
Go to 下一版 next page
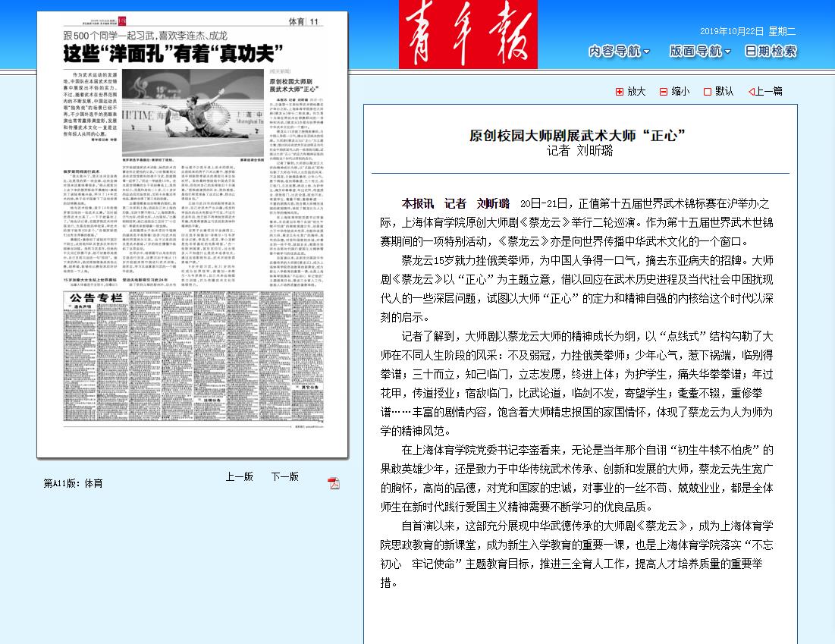285,477
